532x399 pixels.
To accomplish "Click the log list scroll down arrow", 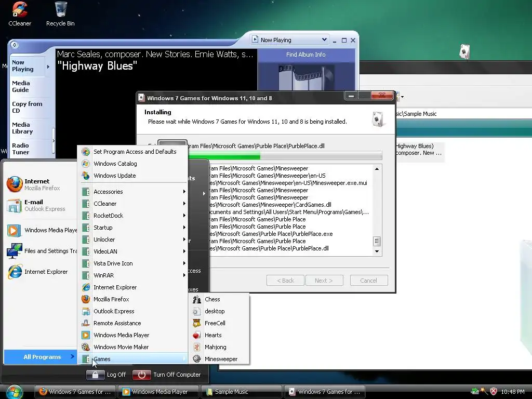I will 377,251.
